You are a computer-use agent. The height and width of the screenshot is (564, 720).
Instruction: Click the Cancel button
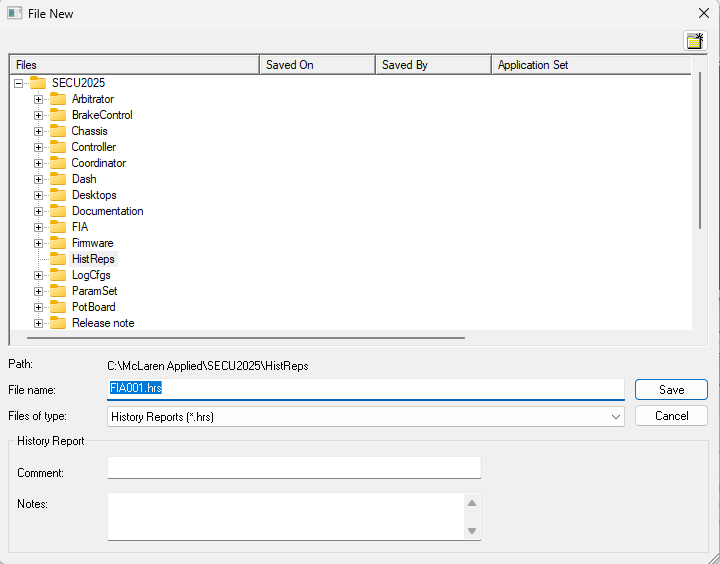coord(671,416)
